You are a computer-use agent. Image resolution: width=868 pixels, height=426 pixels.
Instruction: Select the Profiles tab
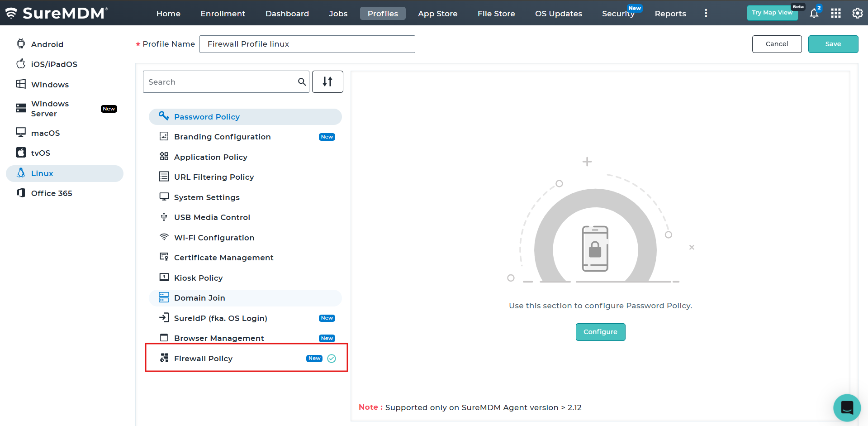[x=383, y=14]
